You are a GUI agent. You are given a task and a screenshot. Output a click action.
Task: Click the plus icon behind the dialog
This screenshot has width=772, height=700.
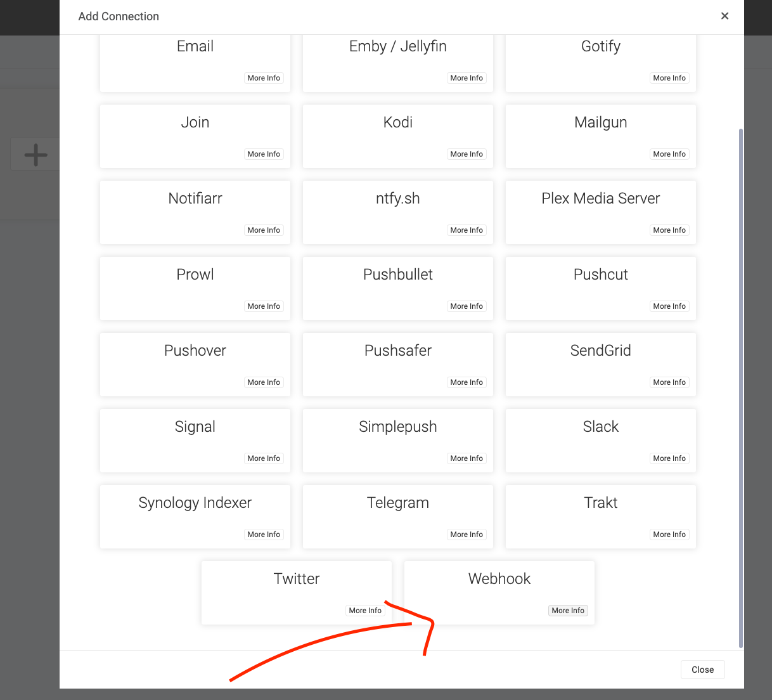[x=35, y=155]
